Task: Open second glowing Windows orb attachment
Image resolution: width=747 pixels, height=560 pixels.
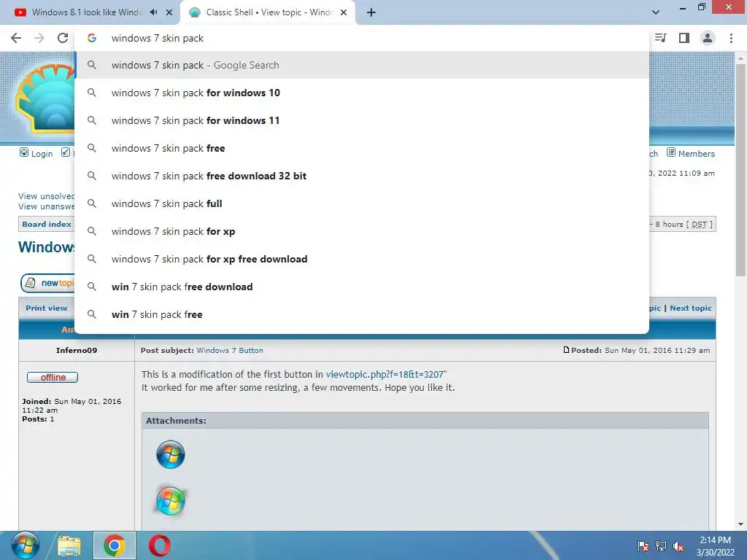Action: pyautogui.click(x=171, y=500)
